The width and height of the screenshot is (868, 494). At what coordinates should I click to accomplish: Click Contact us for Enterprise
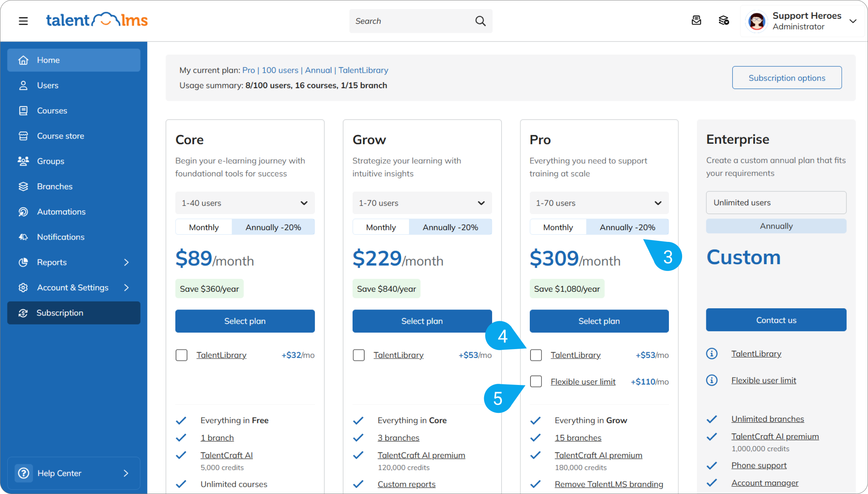click(776, 320)
